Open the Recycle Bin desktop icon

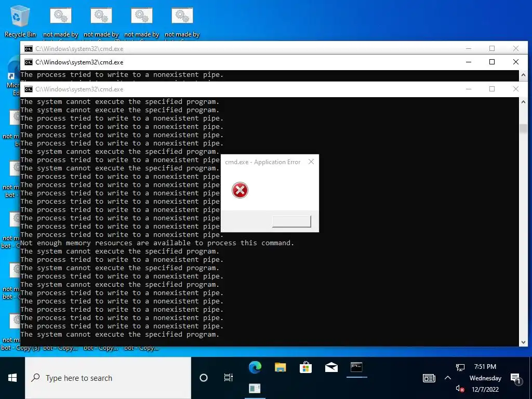[20, 21]
